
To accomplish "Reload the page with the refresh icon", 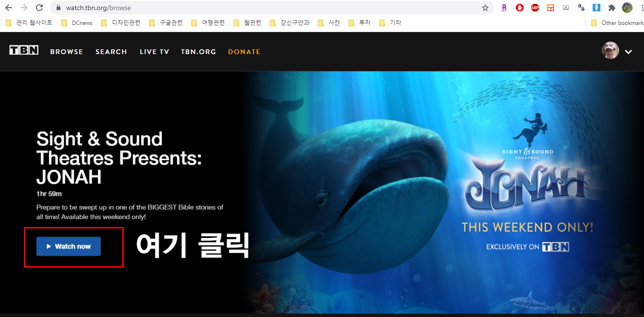I will coord(39,8).
